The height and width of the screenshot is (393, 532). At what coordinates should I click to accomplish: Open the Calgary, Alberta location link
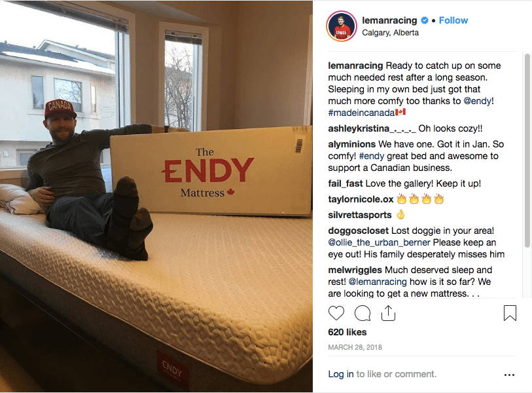(x=390, y=33)
